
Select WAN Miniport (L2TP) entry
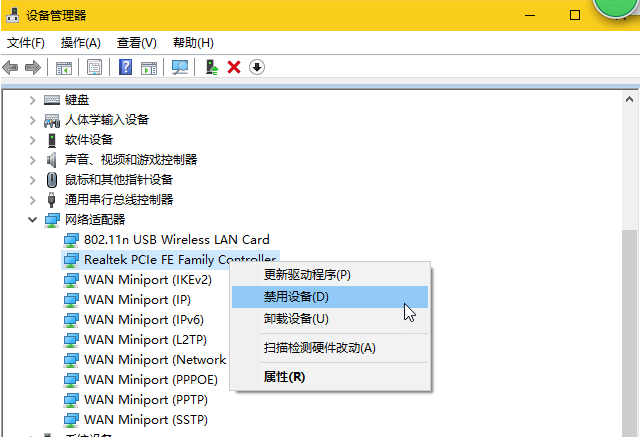point(145,340)
